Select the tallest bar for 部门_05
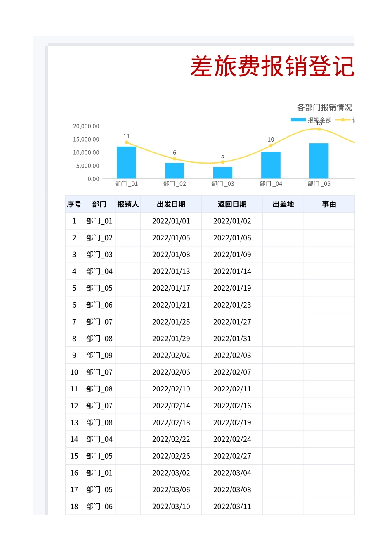This screenshot has height=555, width=392. (x=319, y=160)
